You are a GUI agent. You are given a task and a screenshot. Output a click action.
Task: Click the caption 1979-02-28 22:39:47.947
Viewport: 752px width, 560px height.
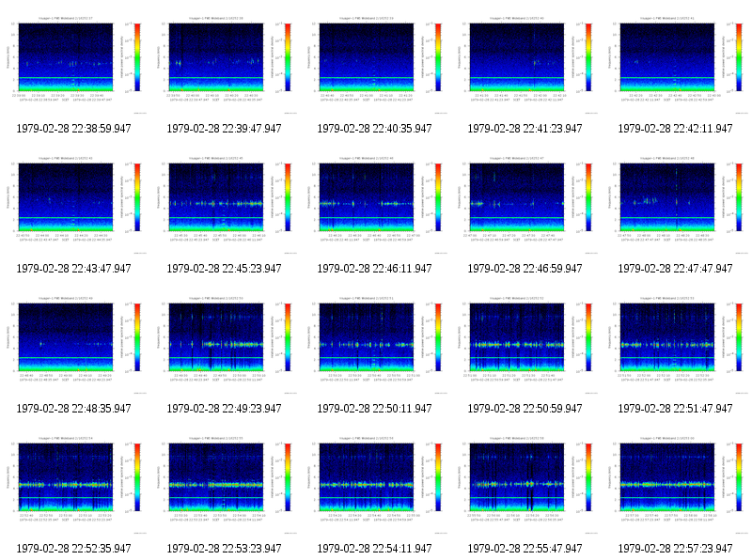[x=224, y=129]
